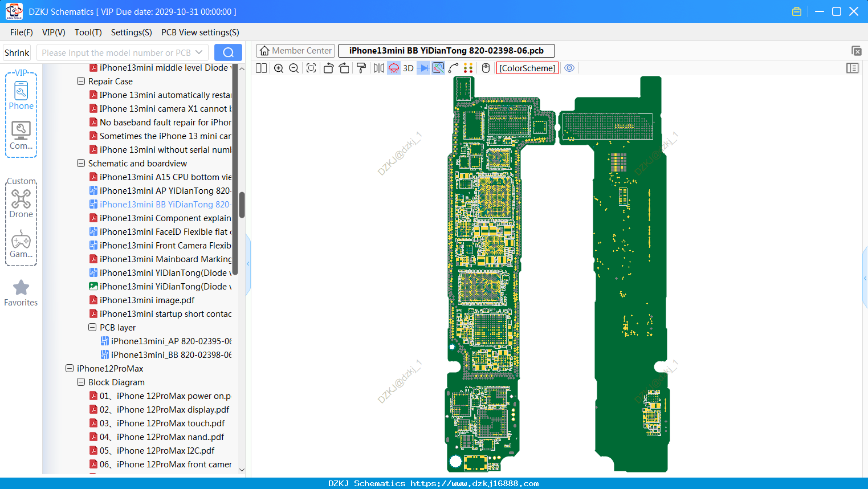Select the curve connection tool
The image size is (868, 489).
(x=454, y=68)
